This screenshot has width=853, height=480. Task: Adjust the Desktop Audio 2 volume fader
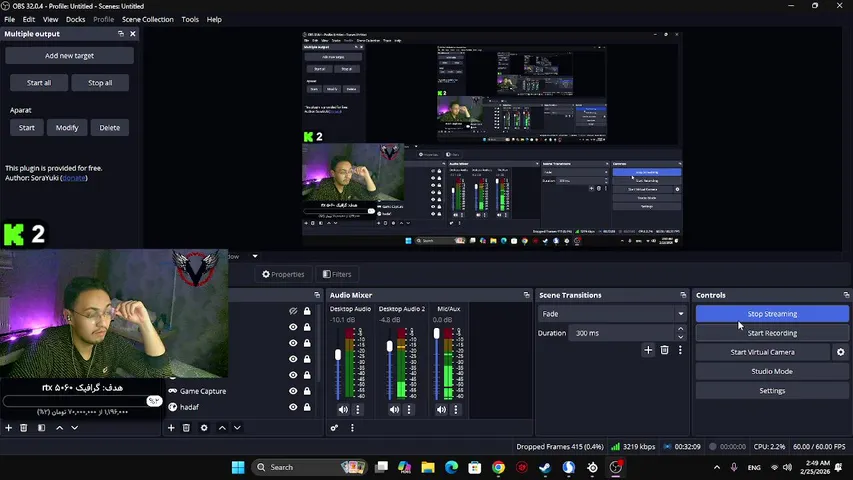pyautogui.click(x=390, y=346)
